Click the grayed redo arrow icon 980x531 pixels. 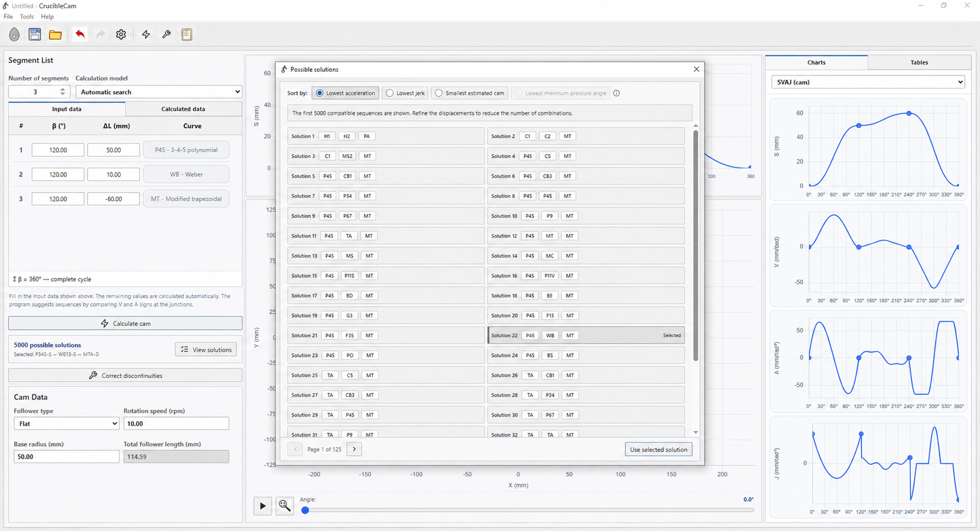100,35
